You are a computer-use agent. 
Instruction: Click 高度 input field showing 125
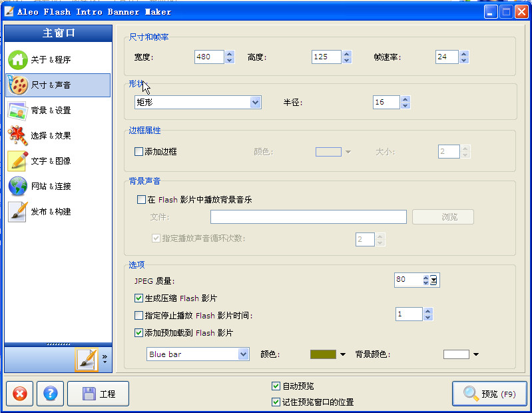pos(326,57)
